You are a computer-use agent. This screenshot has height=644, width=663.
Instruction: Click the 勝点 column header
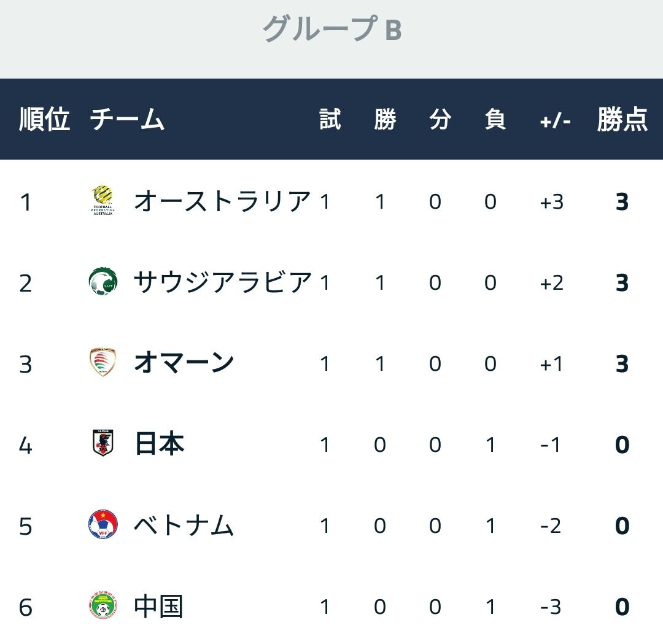[x=622, y=119]
